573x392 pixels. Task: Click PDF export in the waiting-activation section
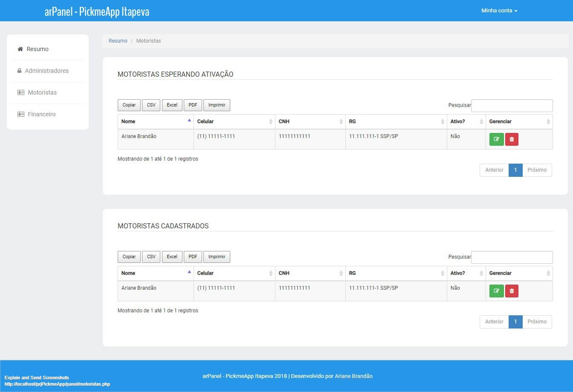tap(193, 105)
